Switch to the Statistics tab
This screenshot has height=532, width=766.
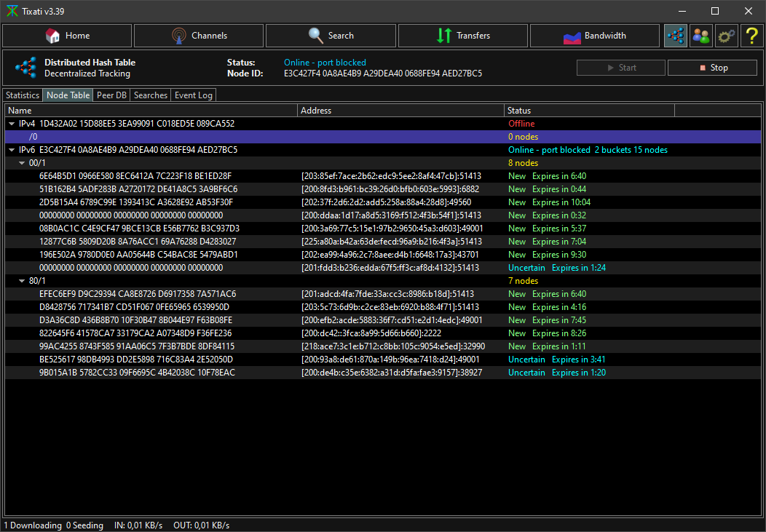[x=23, y=95]
